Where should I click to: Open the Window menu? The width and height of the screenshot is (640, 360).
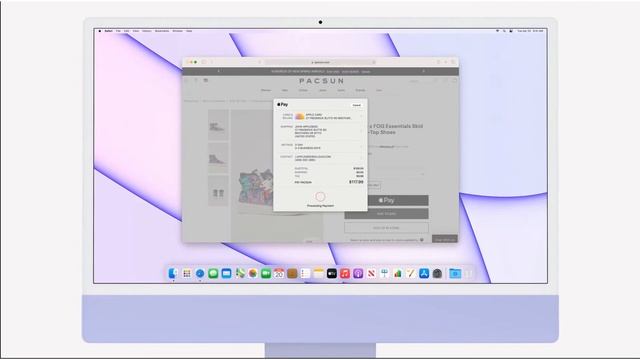178,31
